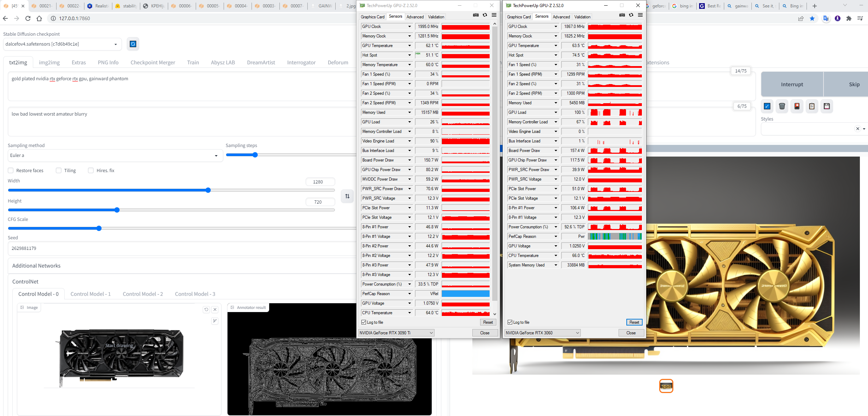Open the GPU-Z hamburger menu icon
868x416 pixels.
494,15
